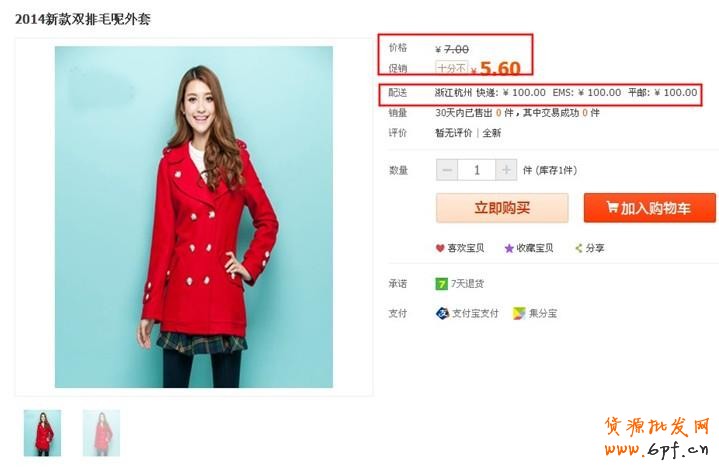Click the 集分宝 colorful icon

pos(519,313)
